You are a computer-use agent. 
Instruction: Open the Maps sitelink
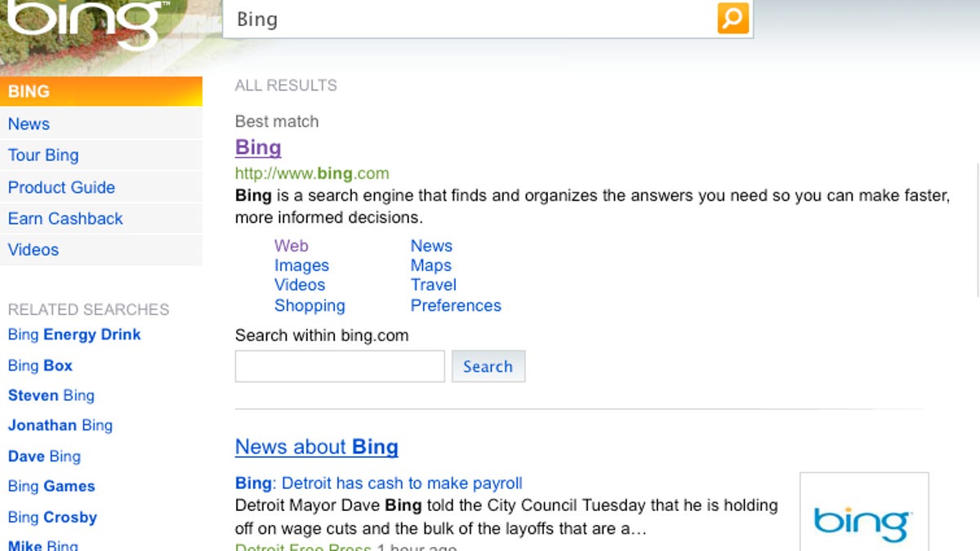click(x=430, y=265)
